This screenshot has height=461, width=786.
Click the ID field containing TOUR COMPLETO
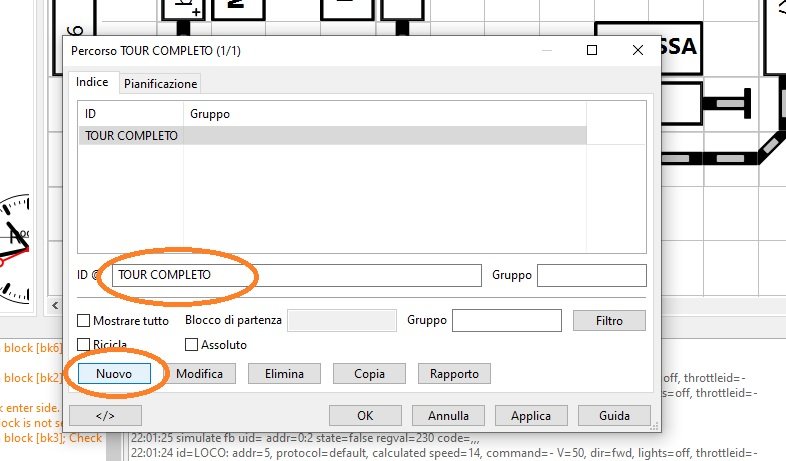pyautogui.click(x=296, y=275)
